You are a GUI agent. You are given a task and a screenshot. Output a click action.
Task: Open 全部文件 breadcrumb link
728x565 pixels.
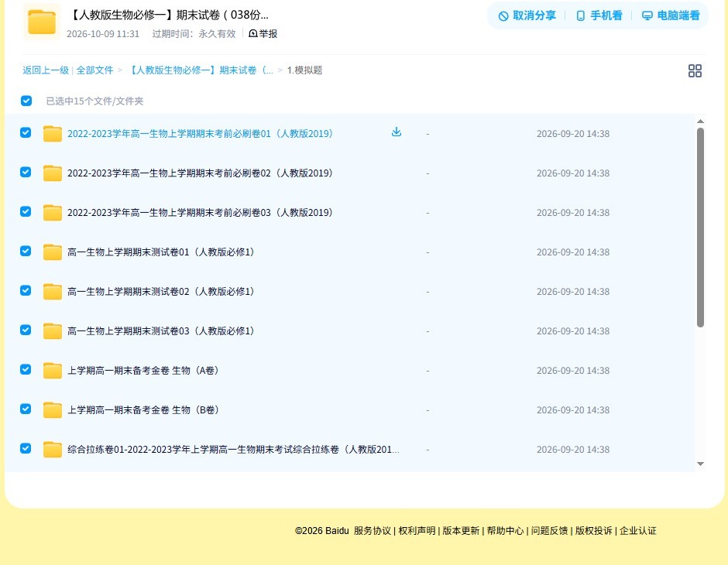[94, 70]
